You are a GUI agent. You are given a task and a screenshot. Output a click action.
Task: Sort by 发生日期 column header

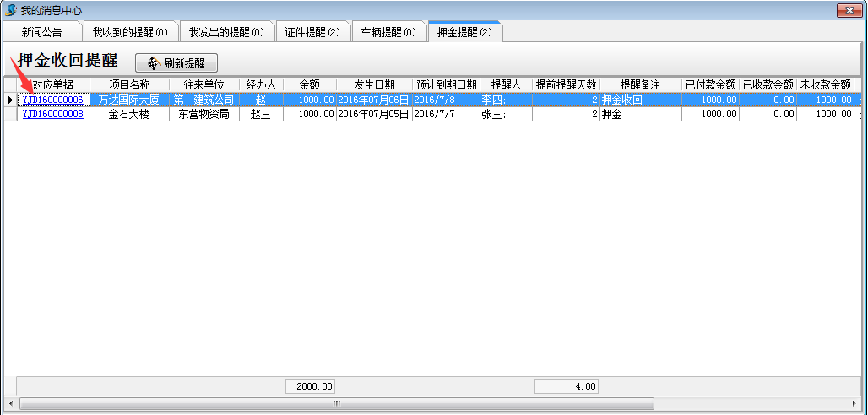point(373,85)
